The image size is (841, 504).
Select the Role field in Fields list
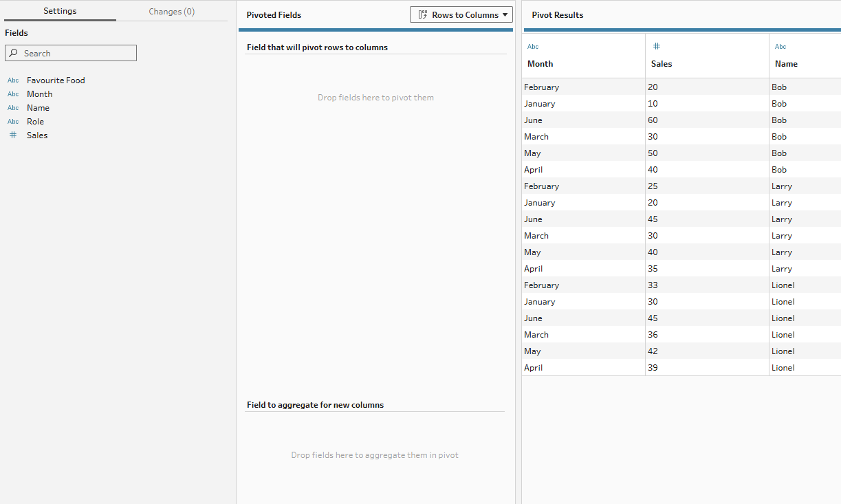pyautogui.click(x=35, y=122)
